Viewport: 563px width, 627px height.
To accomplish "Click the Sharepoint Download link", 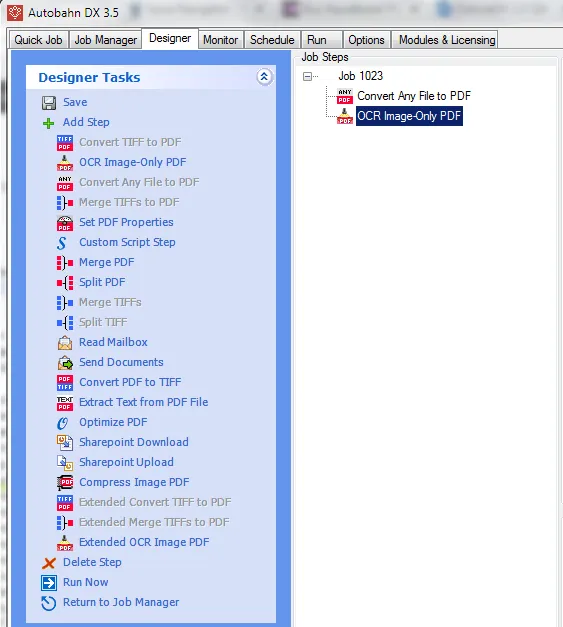I will pos(134,442).
